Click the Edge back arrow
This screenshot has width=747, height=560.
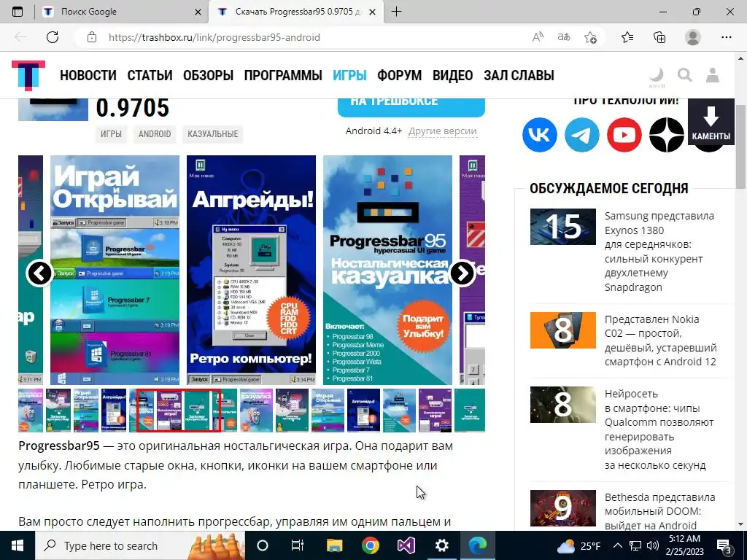point(20,37)
